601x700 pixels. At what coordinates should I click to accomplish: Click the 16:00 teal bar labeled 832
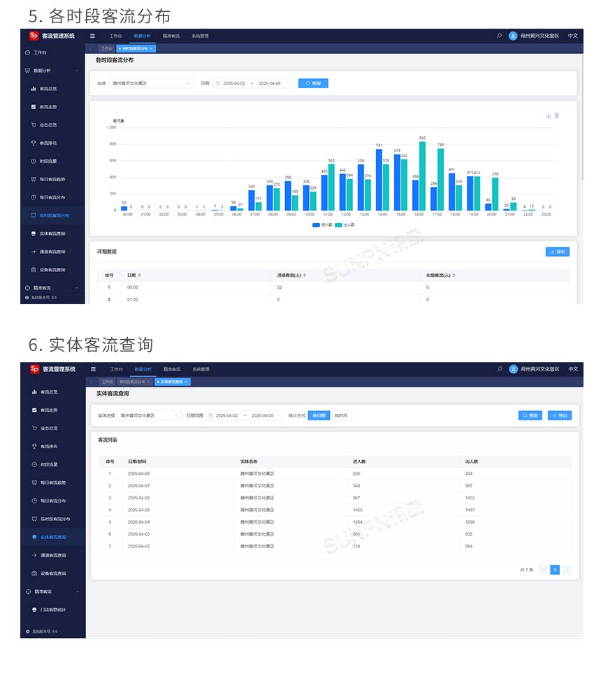point(422,176)
